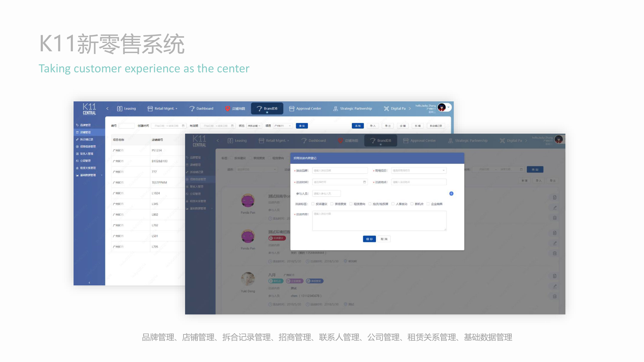Click 联系人管理 icon in back sidebar
This screenshot has height=362, width=644.
(77, 154)
